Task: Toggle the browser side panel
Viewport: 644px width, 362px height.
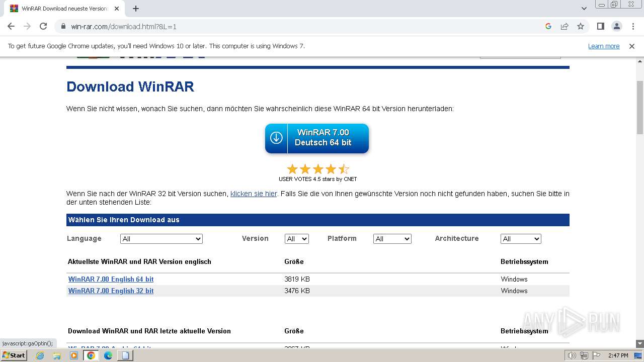Action: tap(600, 26)
